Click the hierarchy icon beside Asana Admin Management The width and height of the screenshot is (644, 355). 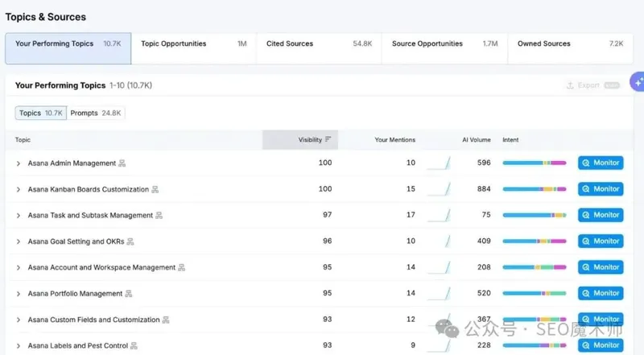122,163
